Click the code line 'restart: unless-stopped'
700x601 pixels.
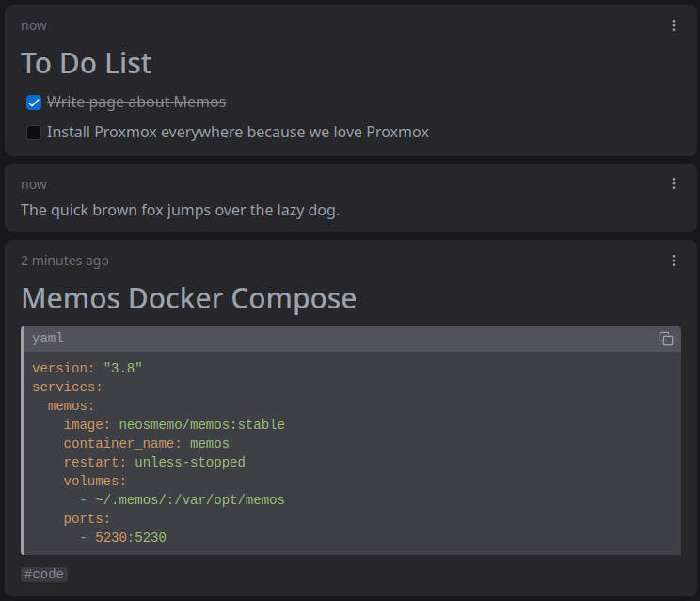[x=154, y=462]
